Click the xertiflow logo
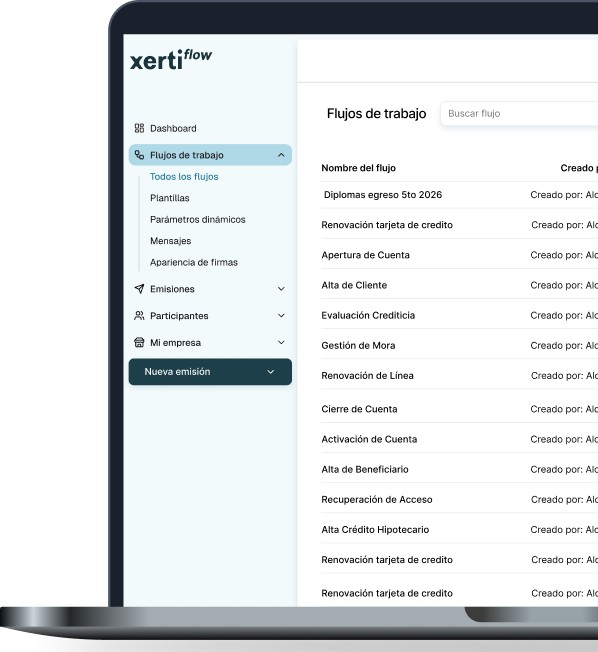Viewport: 598px width, 652px height. 171,59
